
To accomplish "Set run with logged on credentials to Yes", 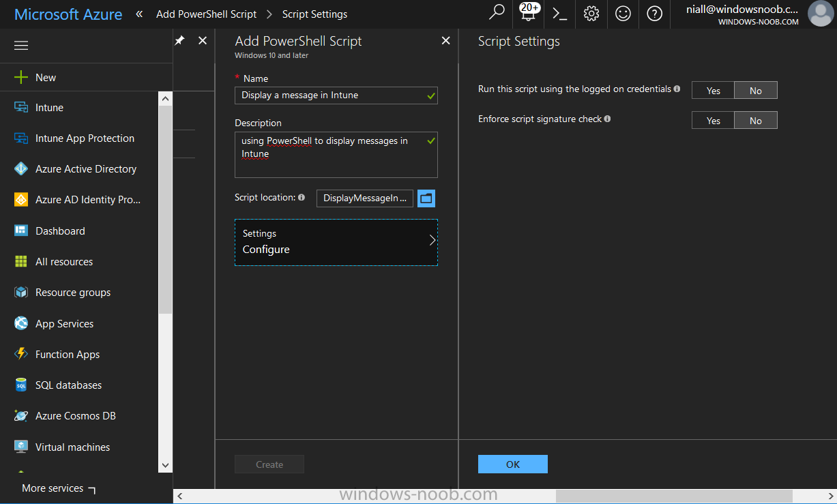I will coord(713,91).
